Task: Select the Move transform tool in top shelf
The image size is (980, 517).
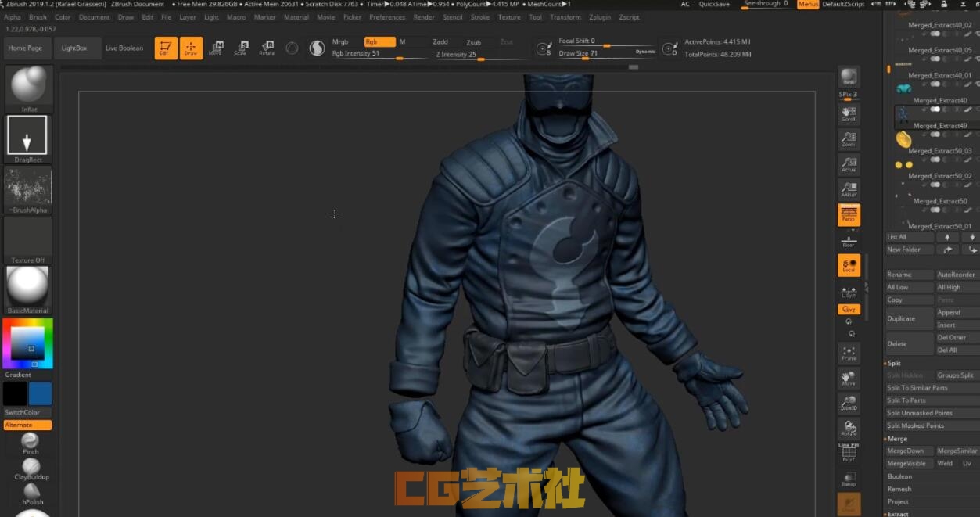Action: click(x=216, y=48)
